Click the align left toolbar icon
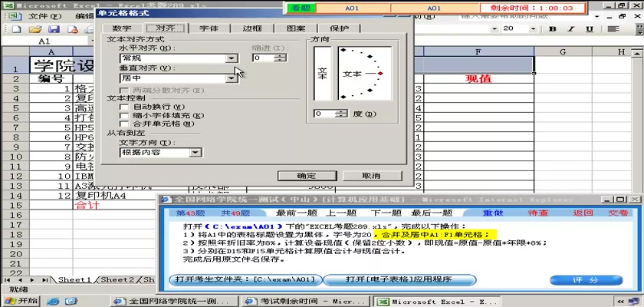Image resolution: width=644 pixels, height=307 pixels. coord(613,28)
